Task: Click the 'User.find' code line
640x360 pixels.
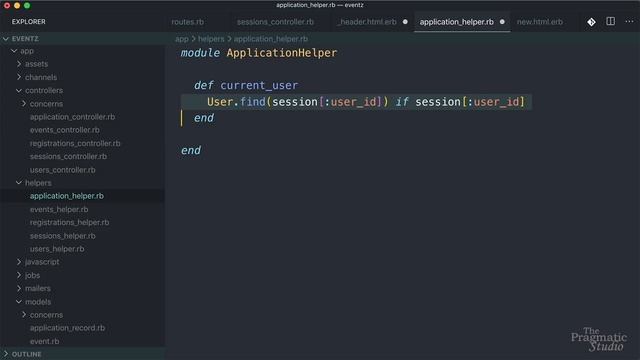Action: point(366,102)
